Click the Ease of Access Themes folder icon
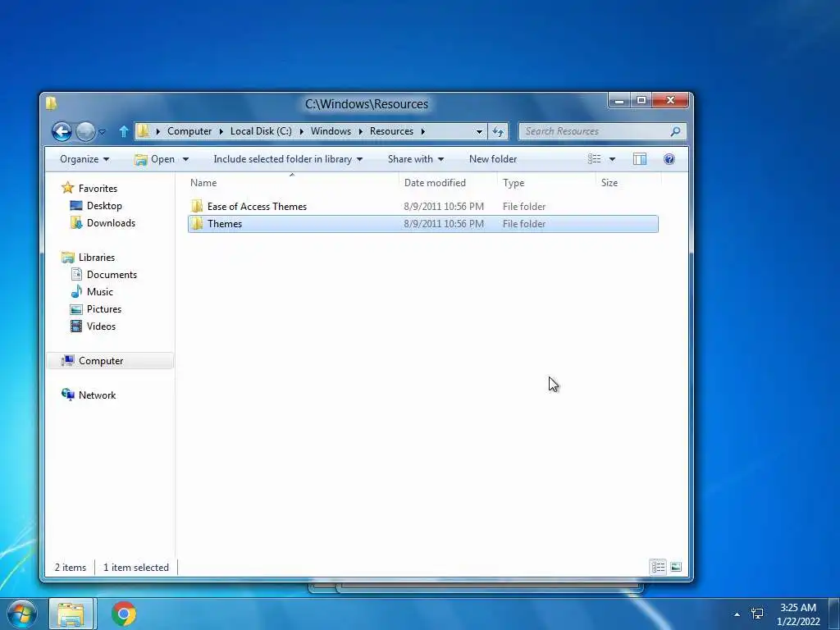 (x=197, y=206)
